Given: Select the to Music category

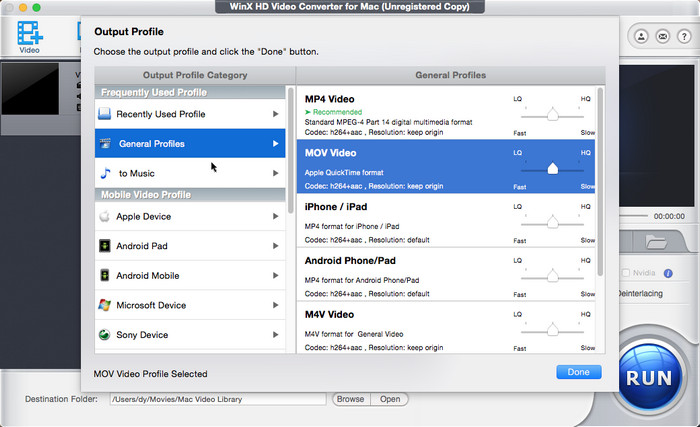Looking at the screenshot, I should 190,173.
